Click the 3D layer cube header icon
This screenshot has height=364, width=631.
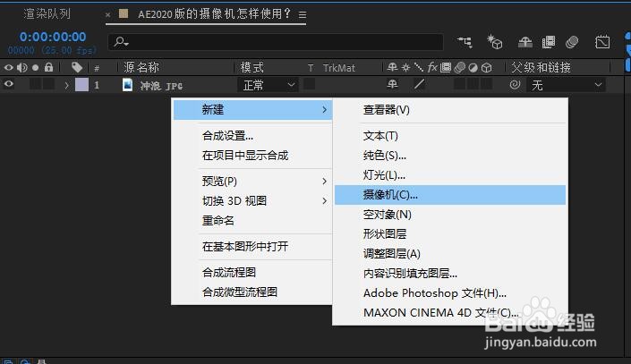487,68
